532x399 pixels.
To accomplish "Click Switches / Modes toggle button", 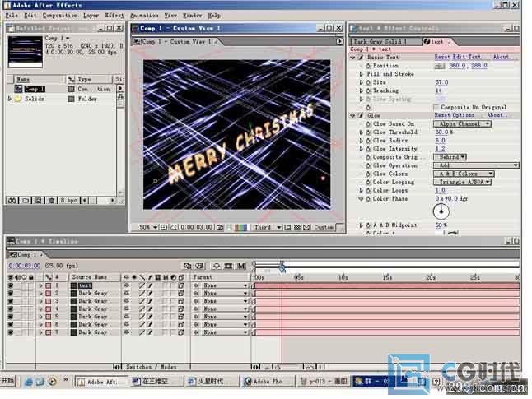I will click(152, 367).
